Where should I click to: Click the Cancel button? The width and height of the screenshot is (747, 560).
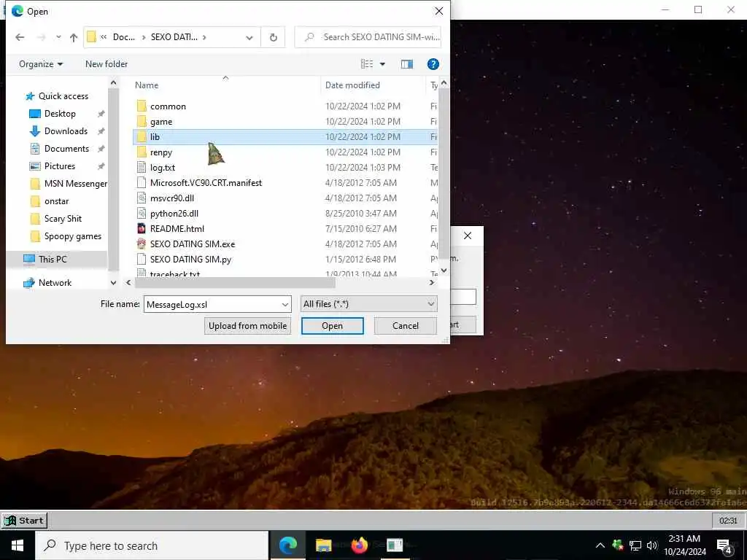(x=406, y=326)
